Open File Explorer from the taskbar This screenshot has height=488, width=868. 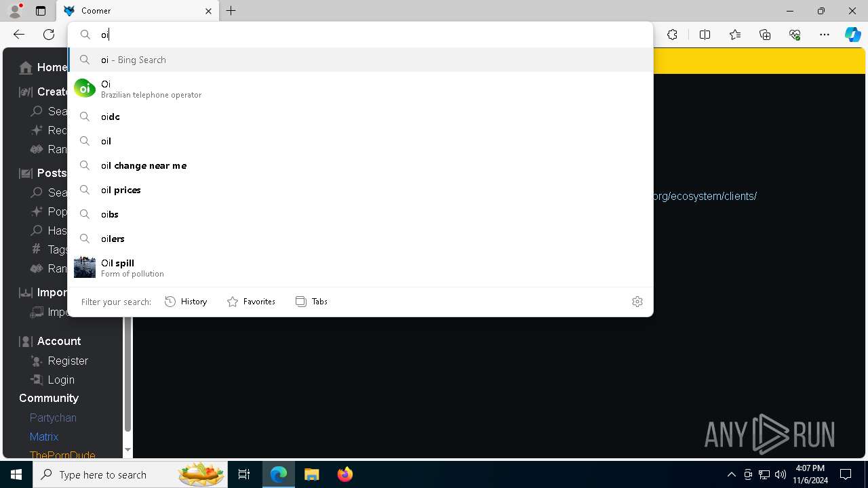click(x=312, y=474)
